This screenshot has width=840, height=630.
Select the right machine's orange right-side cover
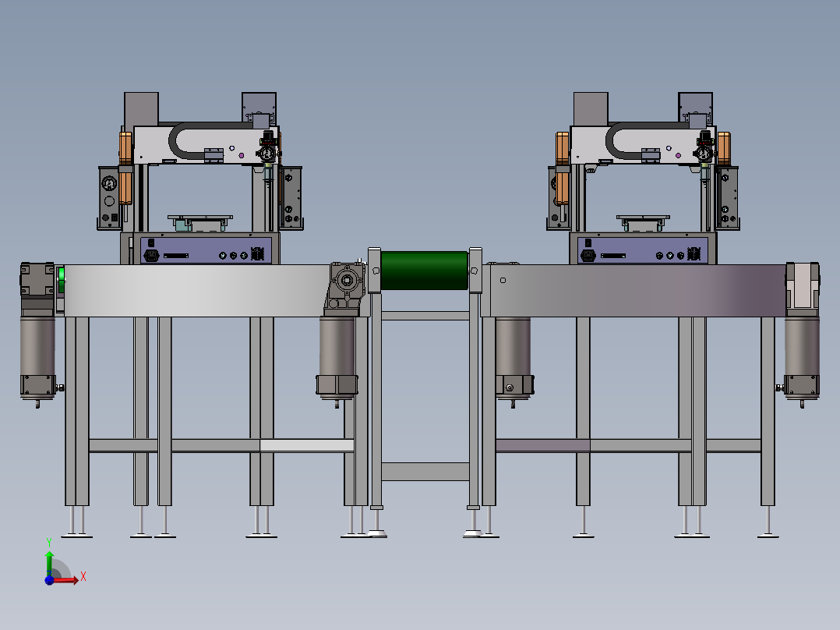tap(724, 148)
